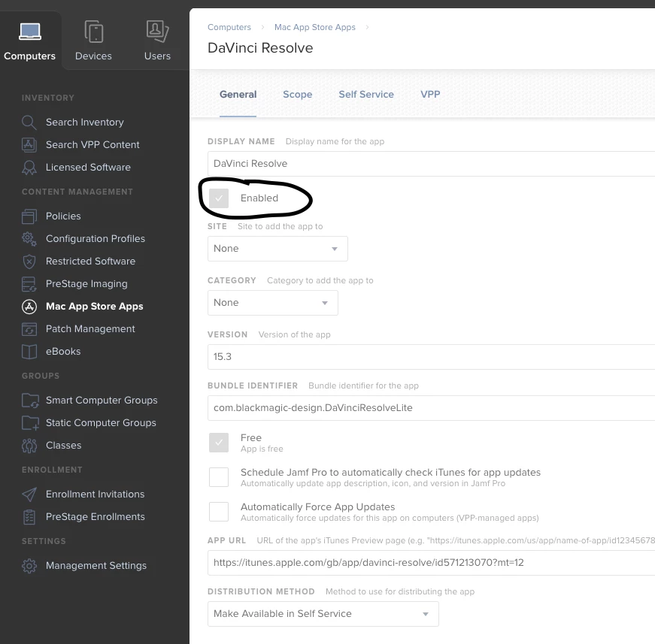
Task: Switch to the Devices section icon
Action: (x=93, y=32)
